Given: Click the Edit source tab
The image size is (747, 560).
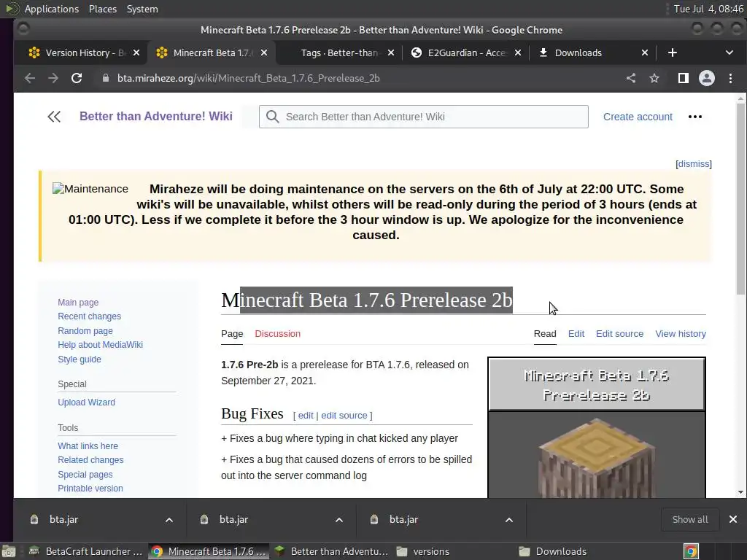Looking at the screenshot, I should point(619,334).
